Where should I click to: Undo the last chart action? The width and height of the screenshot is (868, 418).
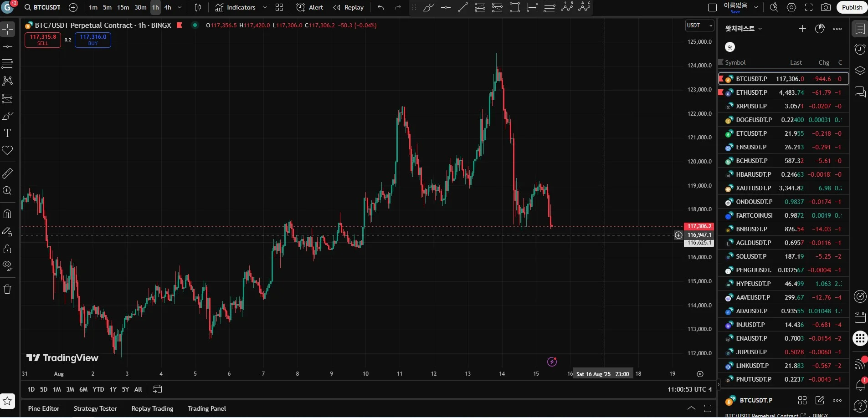[381, 7]
